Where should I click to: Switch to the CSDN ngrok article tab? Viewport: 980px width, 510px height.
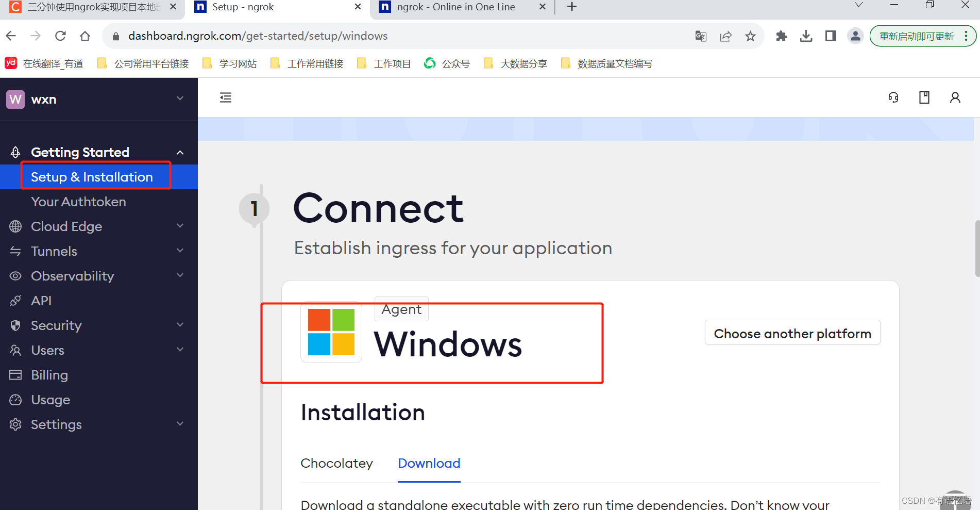(93, 7)
